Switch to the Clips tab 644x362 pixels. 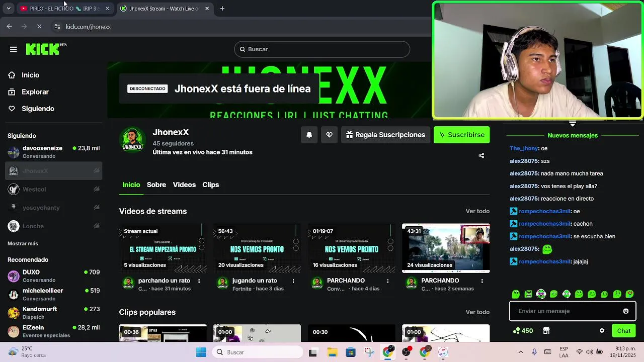click(x=211, y=185)
